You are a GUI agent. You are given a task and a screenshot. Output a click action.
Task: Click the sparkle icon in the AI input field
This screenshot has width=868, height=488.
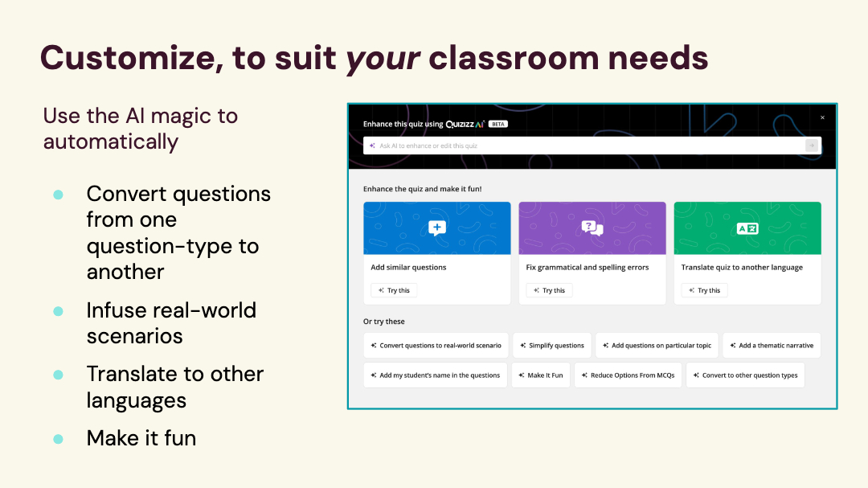[x=372, y=146]
